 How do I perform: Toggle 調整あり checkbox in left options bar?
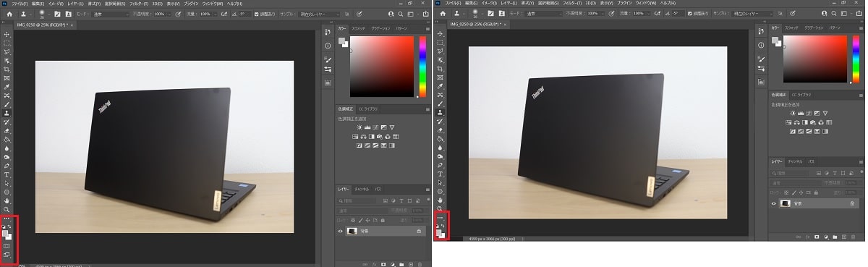pos(256,14)
